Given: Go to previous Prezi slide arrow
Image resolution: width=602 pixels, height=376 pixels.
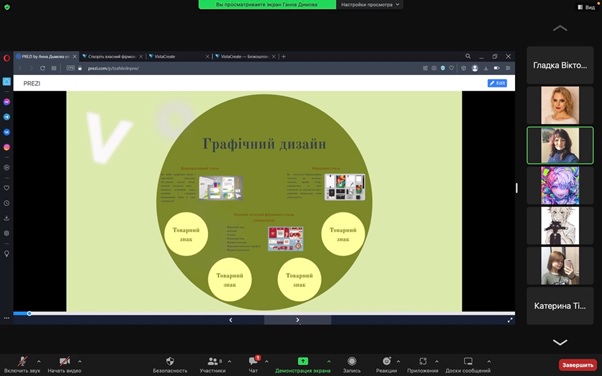Looking at the screenshot, I should coord(230,320).
